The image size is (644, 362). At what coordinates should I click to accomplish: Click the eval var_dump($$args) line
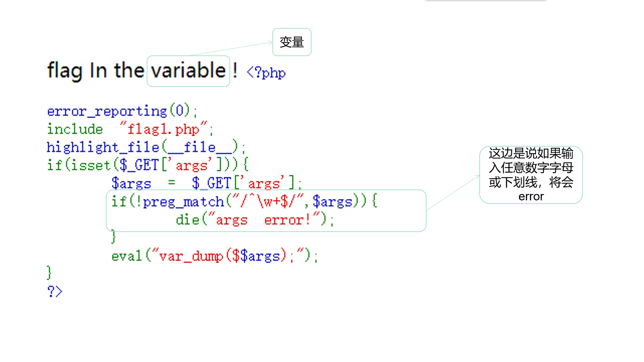pyautogui.click(x=215, y=256)
